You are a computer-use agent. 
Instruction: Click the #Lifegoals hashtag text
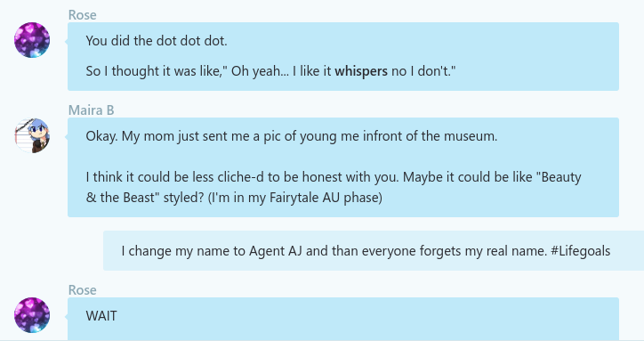pyautogui.click(x=580, y=251)
